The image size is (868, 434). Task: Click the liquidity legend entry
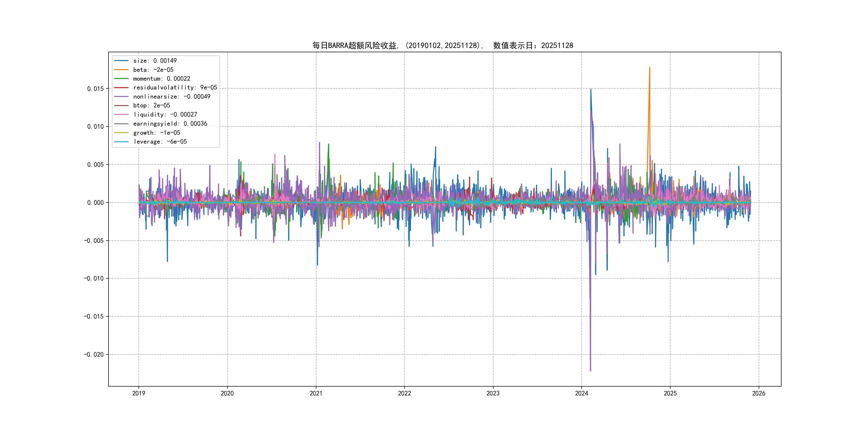click(x=165, y=115)
